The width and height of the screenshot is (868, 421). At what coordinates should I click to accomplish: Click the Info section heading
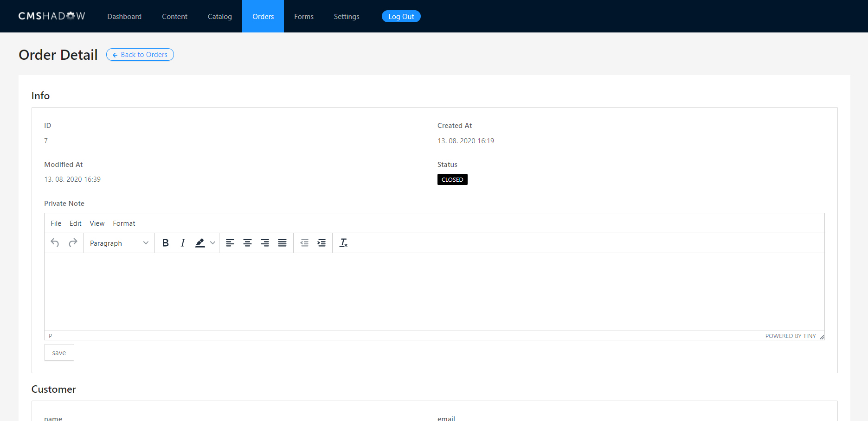(x=40, y=96)
